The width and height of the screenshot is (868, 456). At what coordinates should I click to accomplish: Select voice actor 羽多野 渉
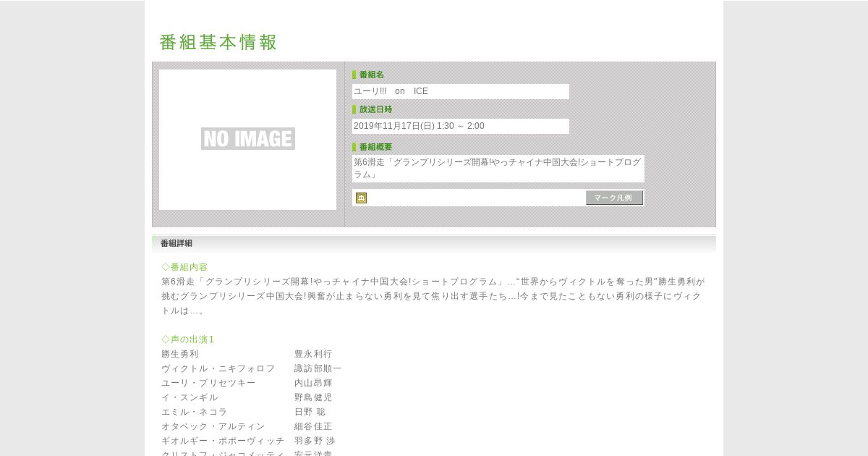[x=315, y=441]
